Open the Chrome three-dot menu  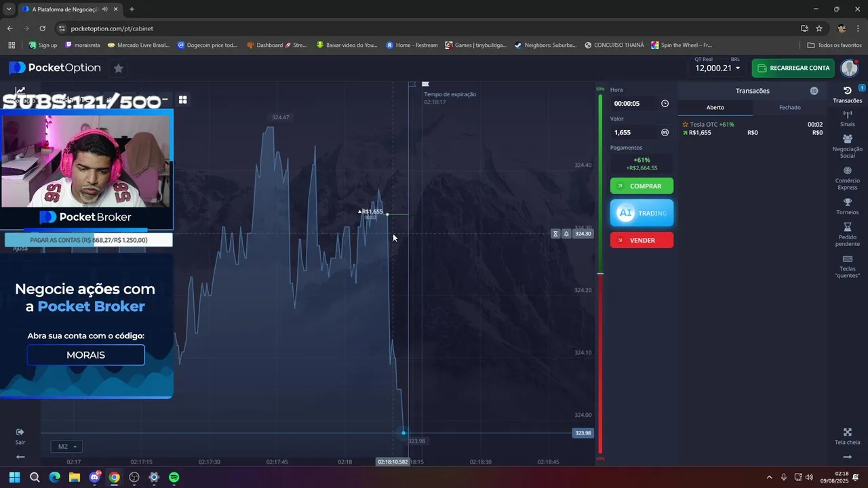point(859,28)
